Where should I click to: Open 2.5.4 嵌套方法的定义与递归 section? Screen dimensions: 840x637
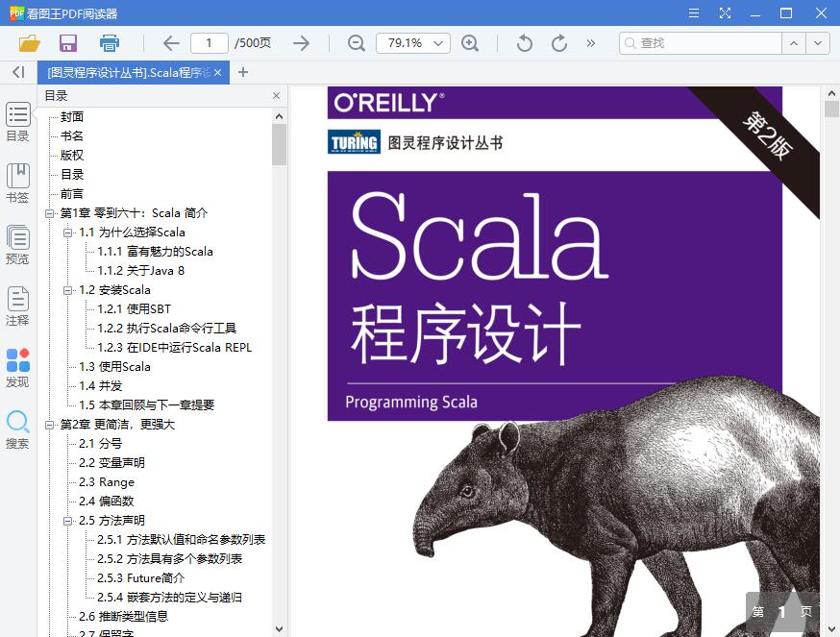pyautogui.click(x=170, y=598)
